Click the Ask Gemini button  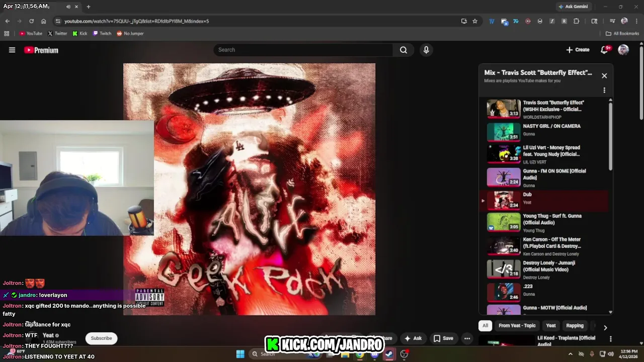click(x=573, y=7)
